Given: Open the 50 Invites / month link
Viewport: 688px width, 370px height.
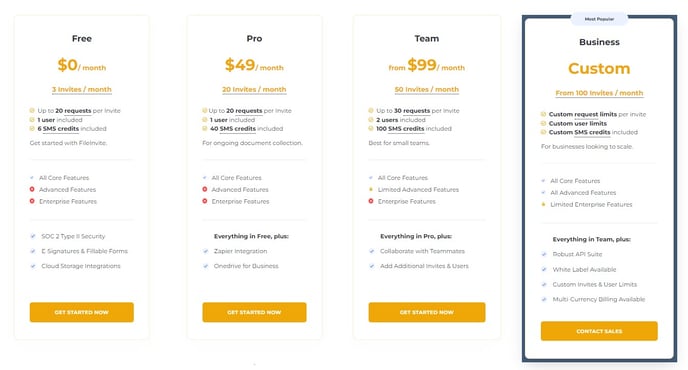Looking at the screenshot, I should 426,90.
